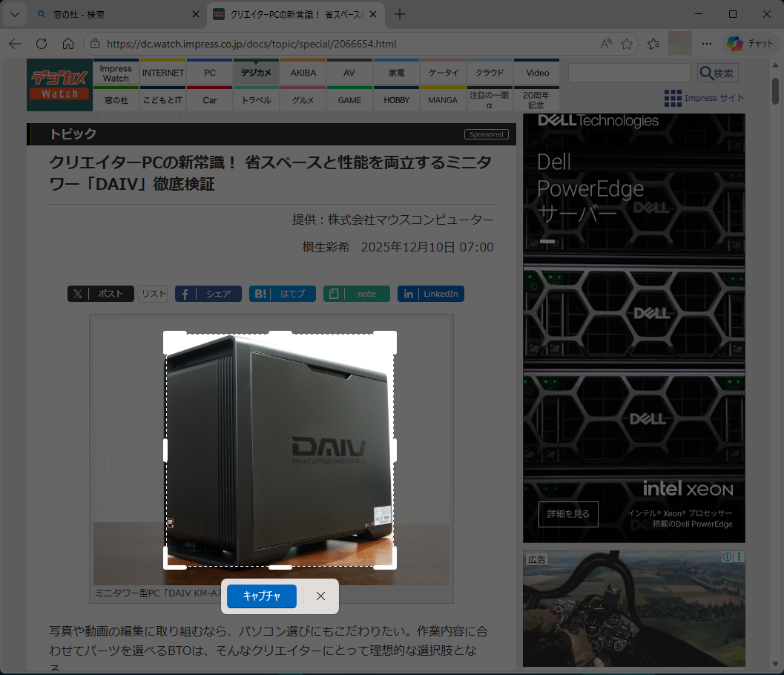Open Car nav item

(209, 99)
